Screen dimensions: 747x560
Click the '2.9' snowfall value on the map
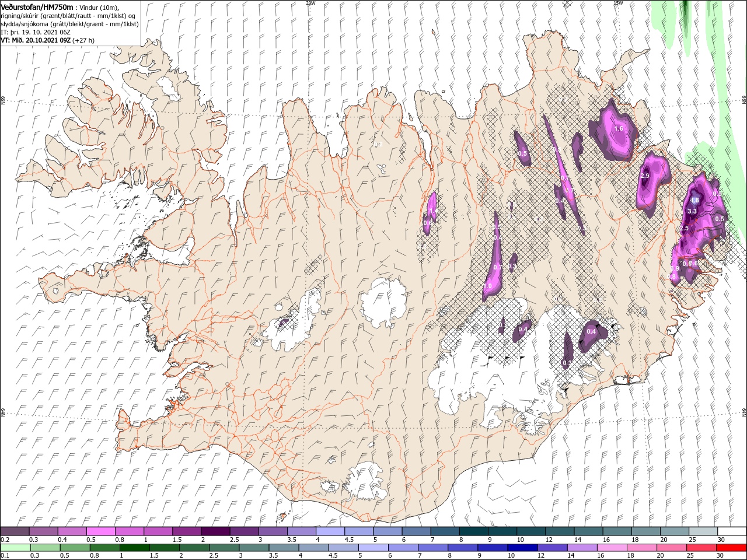[645, 176]
